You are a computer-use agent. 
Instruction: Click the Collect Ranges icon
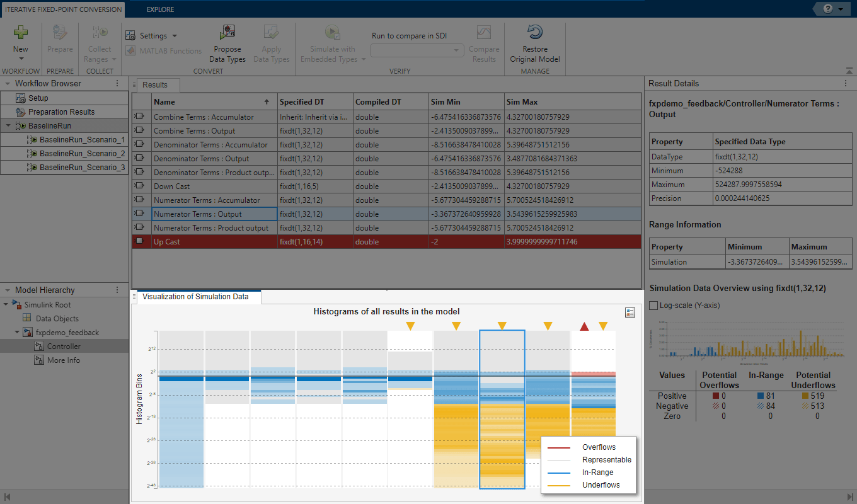click(x=100, y=32)
